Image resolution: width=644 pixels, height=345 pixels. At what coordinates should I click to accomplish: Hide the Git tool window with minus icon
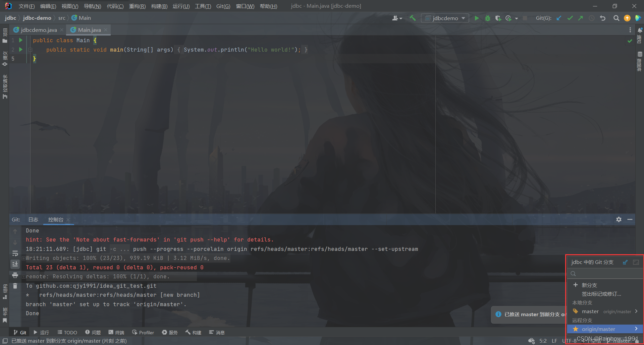click(630, 219)
